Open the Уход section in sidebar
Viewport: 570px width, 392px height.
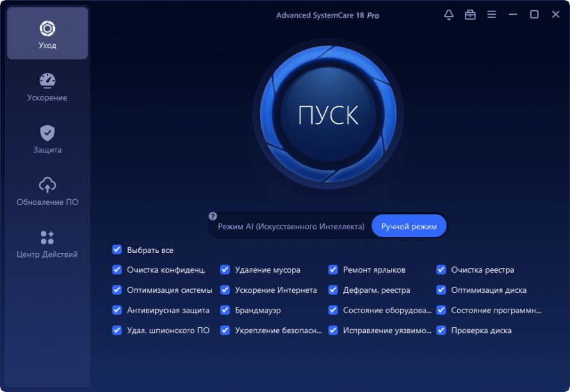click(x=47, y=33)
